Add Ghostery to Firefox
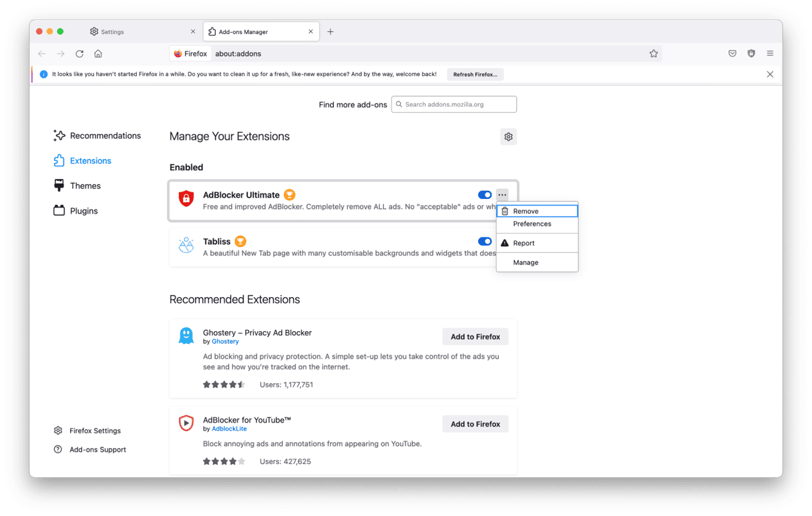The height and width of the screenshot is (516, 812). (x=475, y=336)
